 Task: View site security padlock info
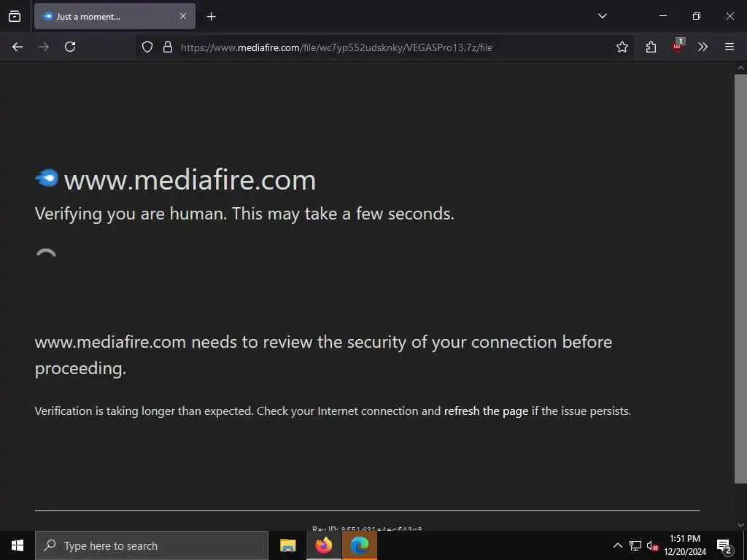(x=168, y=47)
